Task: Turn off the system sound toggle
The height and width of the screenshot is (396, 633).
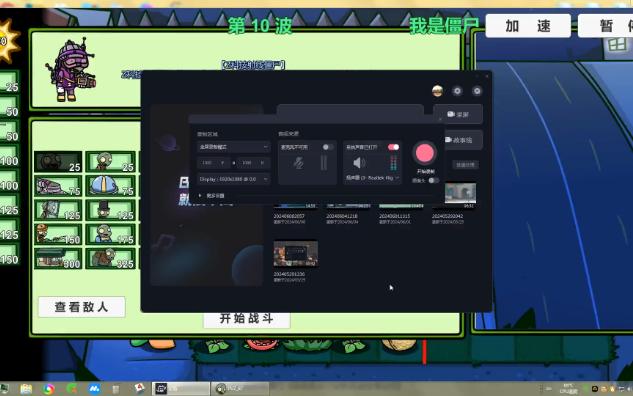Action: (394, 147)
